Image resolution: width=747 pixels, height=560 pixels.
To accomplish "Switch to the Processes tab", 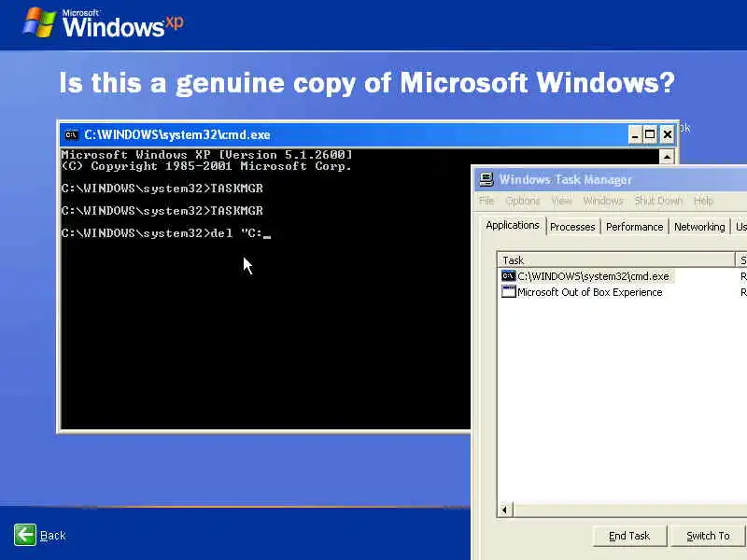I will point(572,227).
